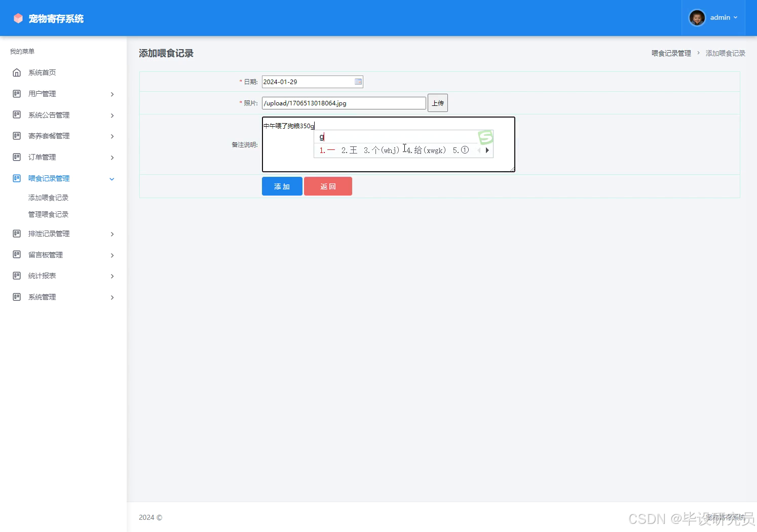The image size is (757, 532).
Task: Expand the 系统公告管理 menu chevron
Action: (x=112, y=116)
